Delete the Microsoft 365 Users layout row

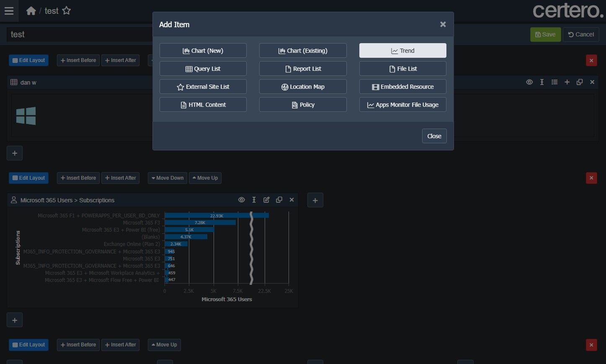pos(591,178)
